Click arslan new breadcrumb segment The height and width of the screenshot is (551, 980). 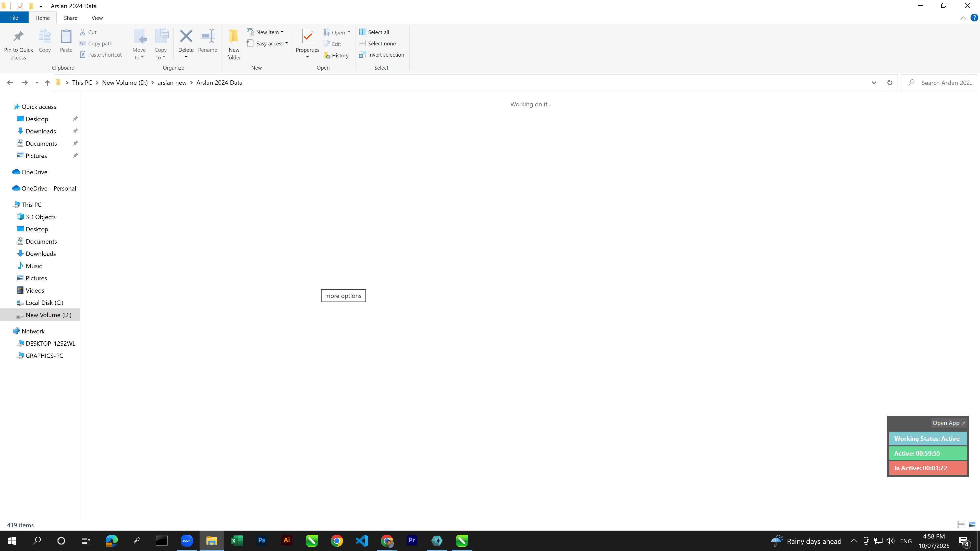[x=172, y=82]
